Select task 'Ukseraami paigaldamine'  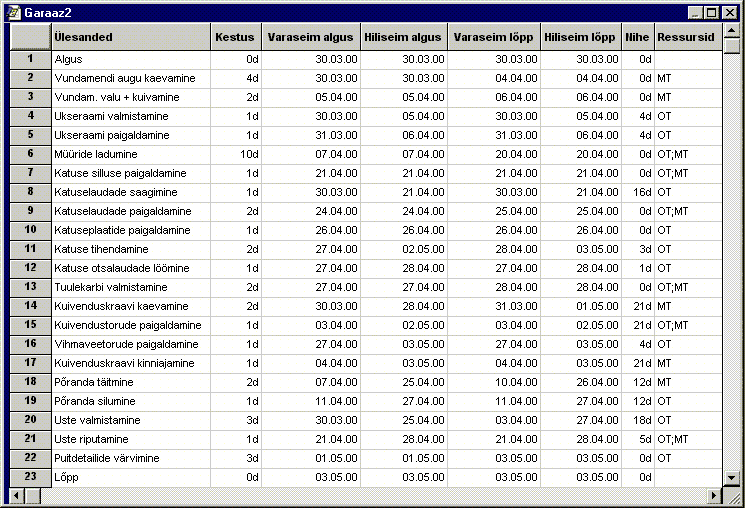131,135
